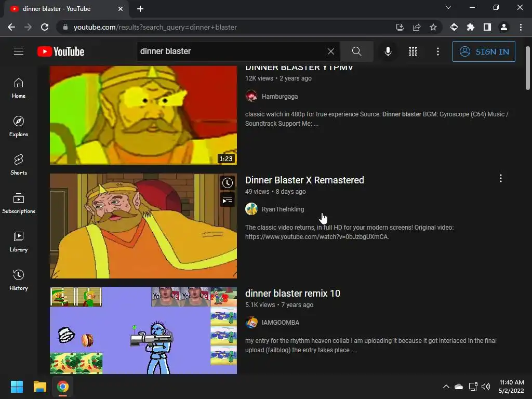The image size is (532, 399).
Task: Run search with magnifying glass button
Action: click(356, 51)
